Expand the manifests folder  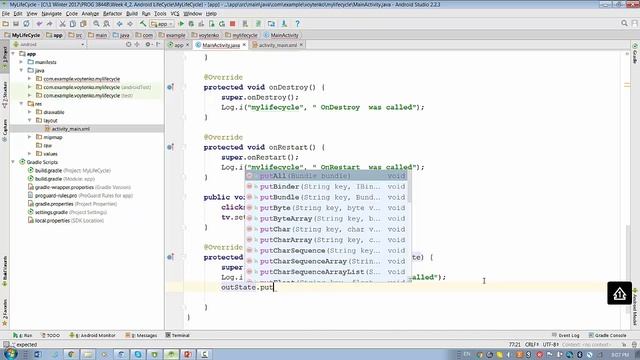(x=22, y=62)
